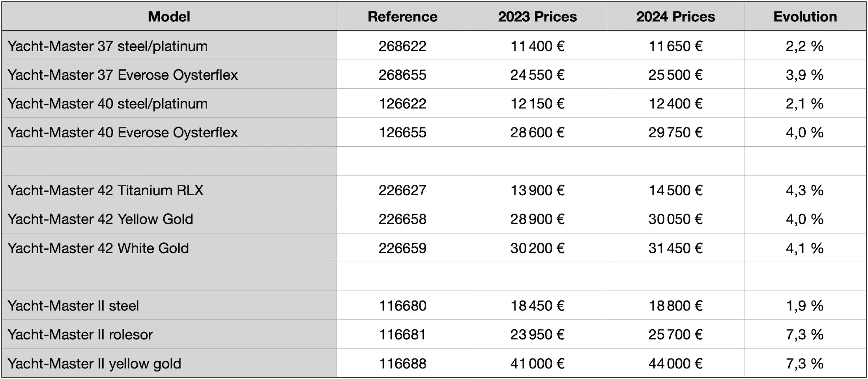Select the 2023 Prices header cell
The image size is (868, 379).
pos(537,17)
